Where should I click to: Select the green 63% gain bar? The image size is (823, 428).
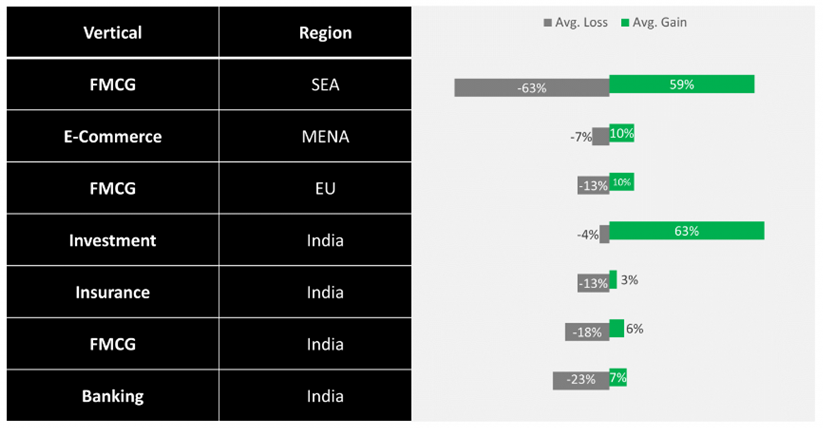(686, 231)
